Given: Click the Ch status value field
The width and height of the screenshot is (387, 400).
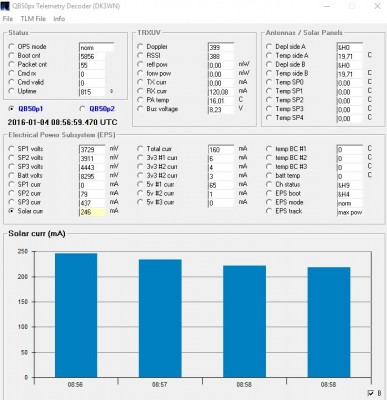Looking at the screenshot, I should pyautogui.click(x=349, y=185).
